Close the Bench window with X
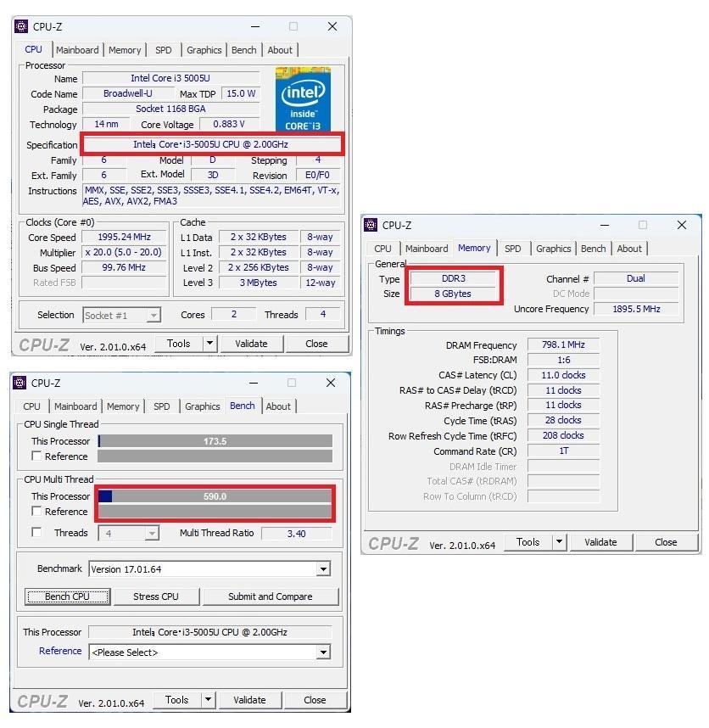 [331, 383]
